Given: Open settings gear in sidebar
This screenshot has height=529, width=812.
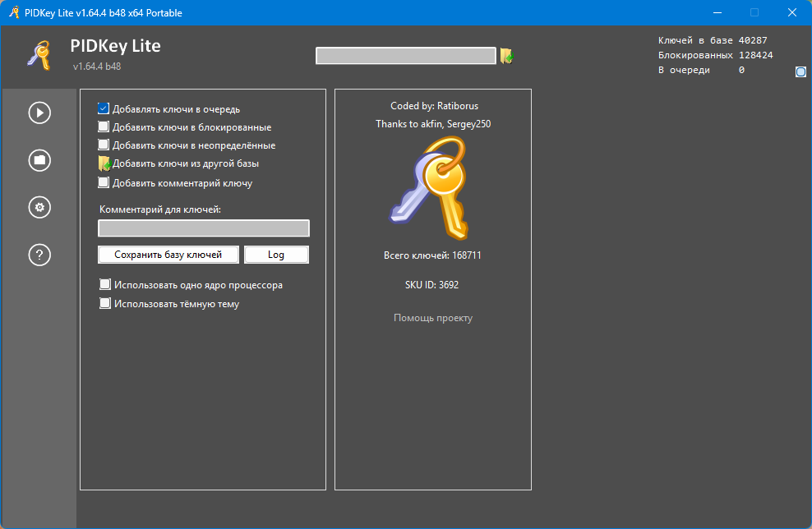Looking at the screenshot, I should click(x=39, y=208).
